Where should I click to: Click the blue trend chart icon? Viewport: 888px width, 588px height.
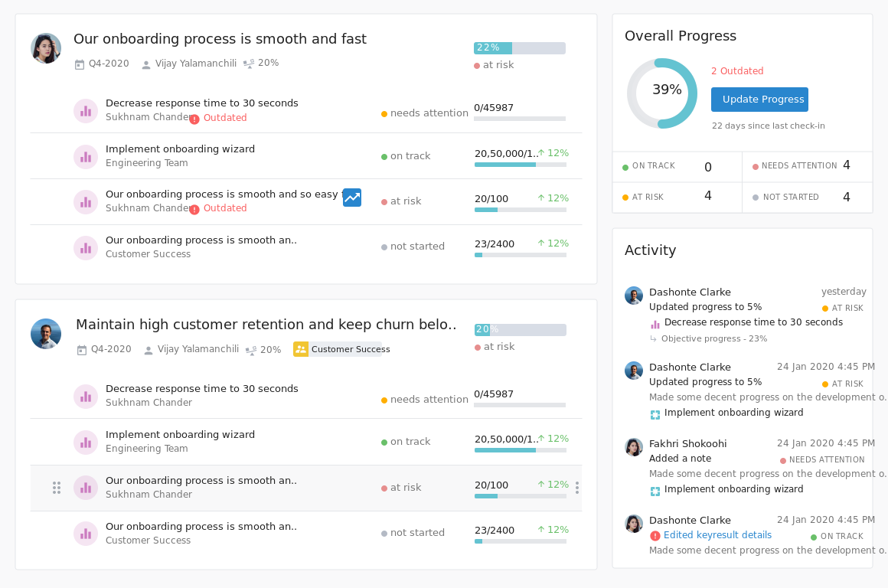point(352,198)
